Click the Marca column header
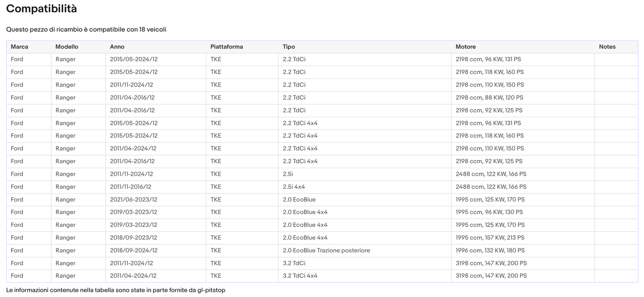This screenshot has width=644, height=297. click(x=20, y=47)
